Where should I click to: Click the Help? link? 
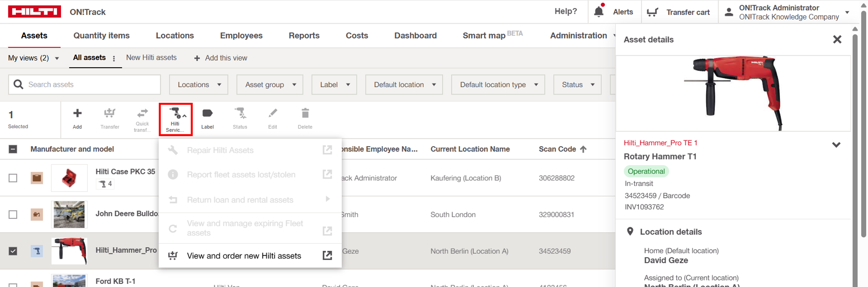coord(566,11)
